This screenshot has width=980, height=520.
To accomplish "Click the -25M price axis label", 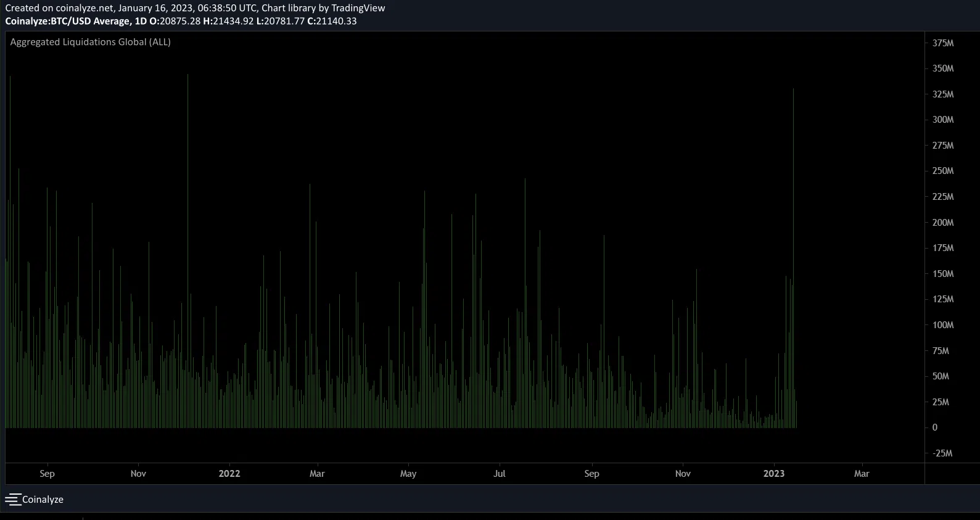I will (x=942, y=453).
